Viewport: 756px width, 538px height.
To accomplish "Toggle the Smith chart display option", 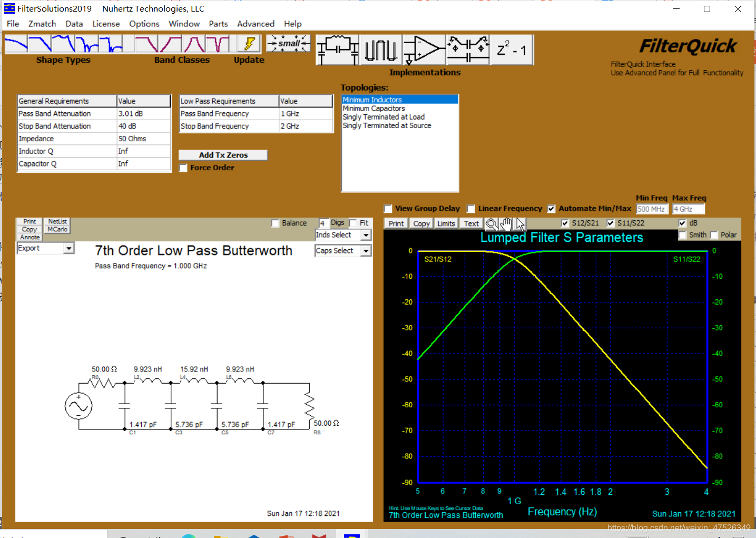I will [683, 235].
